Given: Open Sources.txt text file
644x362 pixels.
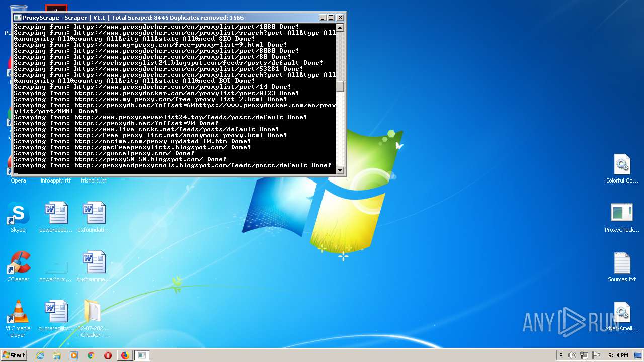Looking at the screenshot, I should tap(622, 267).
